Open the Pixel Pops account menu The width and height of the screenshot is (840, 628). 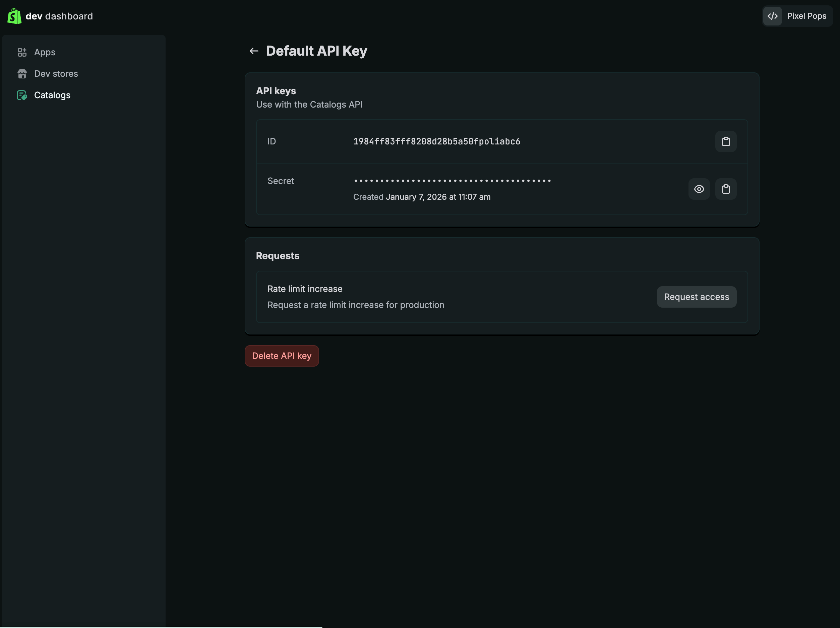(797, 16)
